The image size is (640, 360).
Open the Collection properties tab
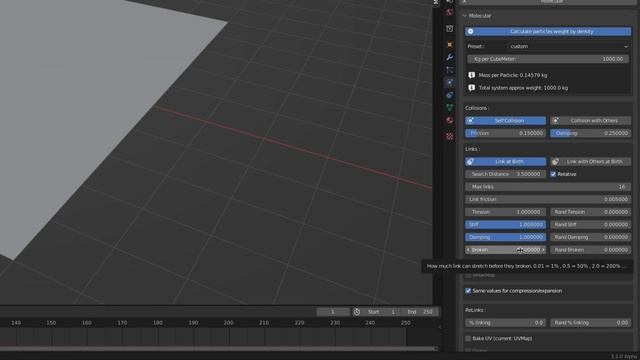pos(449,29)
